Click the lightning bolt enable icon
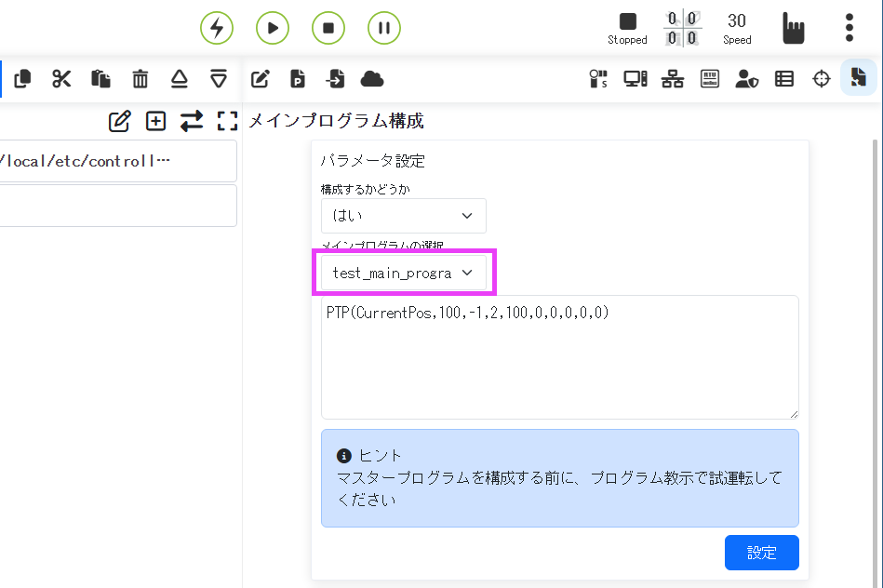The width and height of the screenshot is (883, 588). (217, 28)
